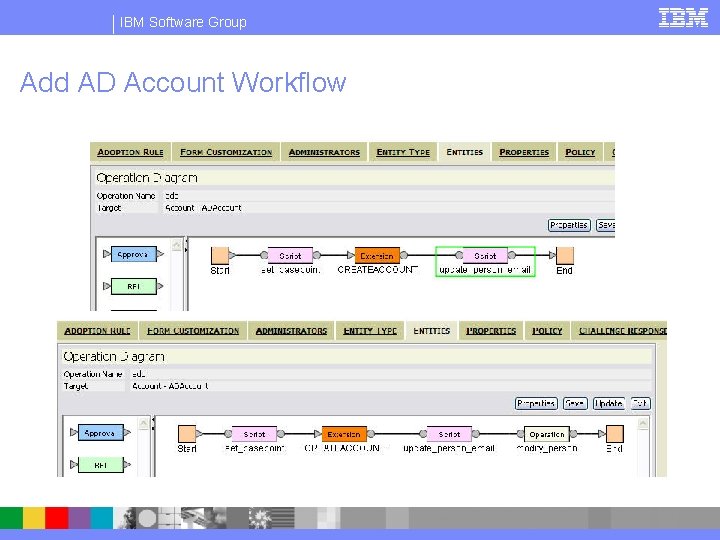Select CREATEACCOUNT Extension node in lower workflow

coord(344,434)
